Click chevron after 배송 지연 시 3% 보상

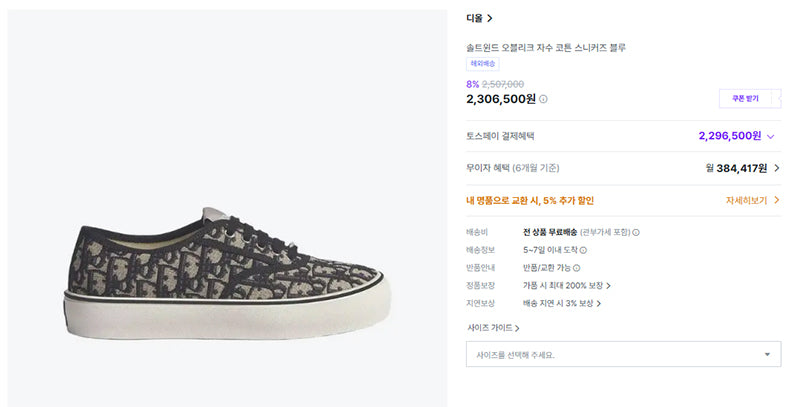click(599, 304)
